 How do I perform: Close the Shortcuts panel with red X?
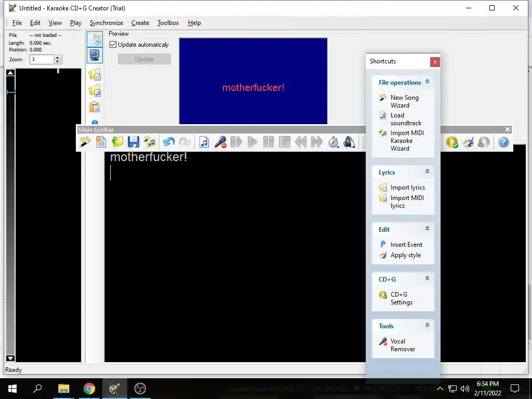click(435, 62)
